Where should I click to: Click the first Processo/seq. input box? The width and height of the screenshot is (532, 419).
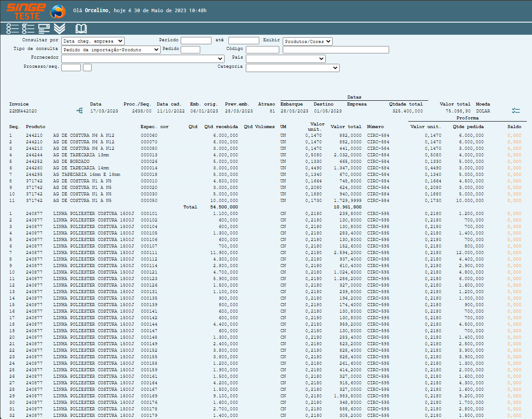point(71,68)
